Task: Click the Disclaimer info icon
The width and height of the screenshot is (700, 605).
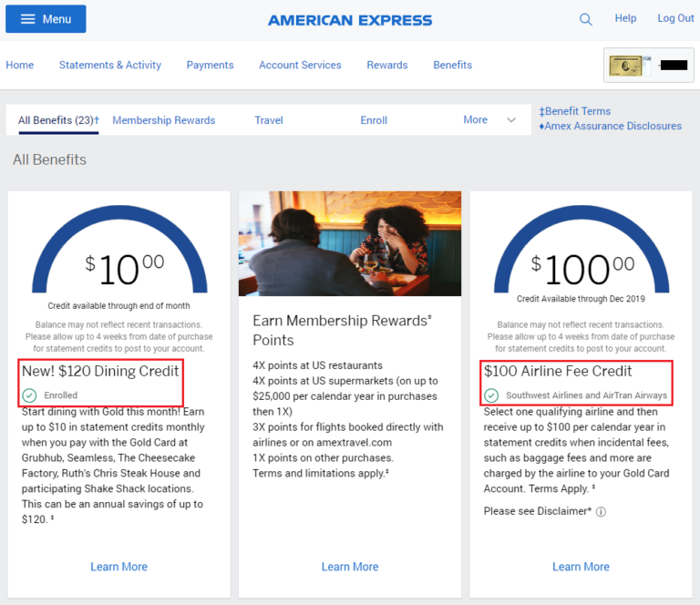Action: click(x=601, y=512)
